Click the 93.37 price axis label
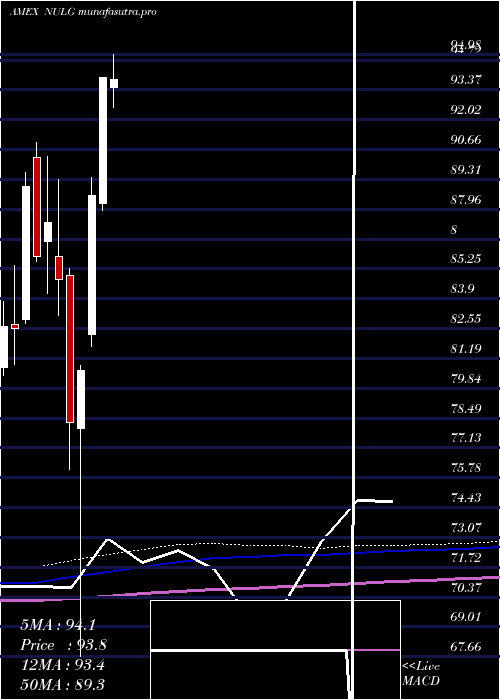500x700 pixels. pyautogui.click(x=466, y=80)
